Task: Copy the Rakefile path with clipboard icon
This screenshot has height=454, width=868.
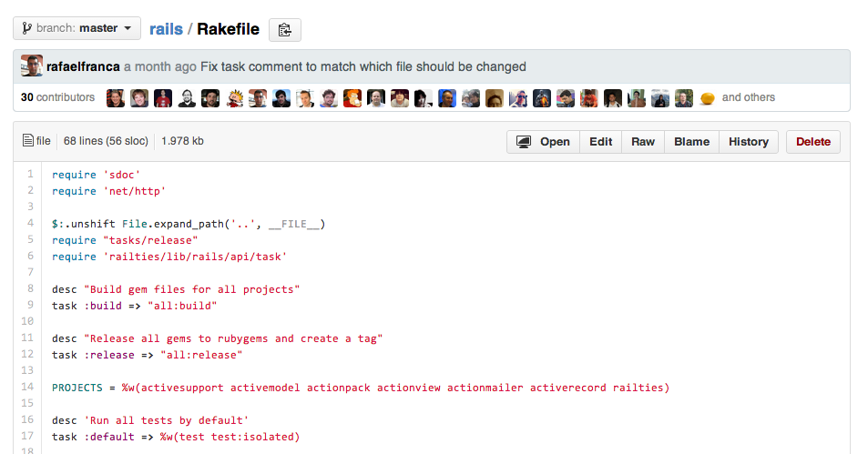Action: pyautogui.click(x=285, y=29)
